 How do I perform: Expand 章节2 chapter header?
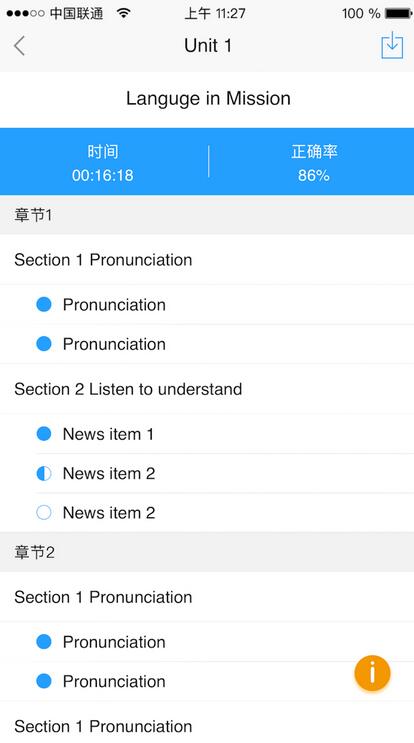(207, 552)
